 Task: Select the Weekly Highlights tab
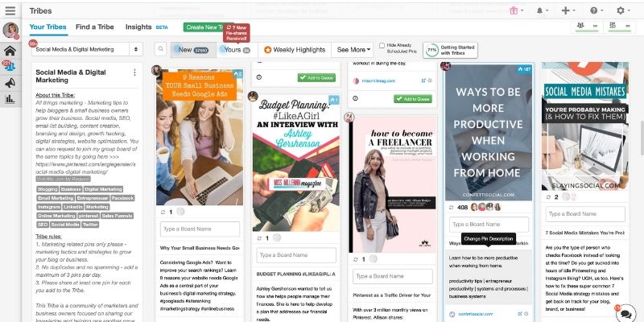295,50
